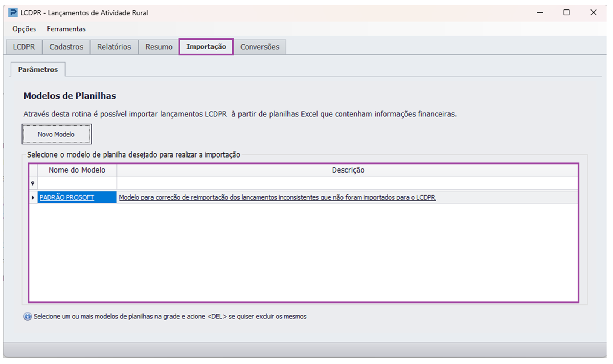Select the Parâmetros sub-tab
This screenshot has height=364, width=613.
38,69
